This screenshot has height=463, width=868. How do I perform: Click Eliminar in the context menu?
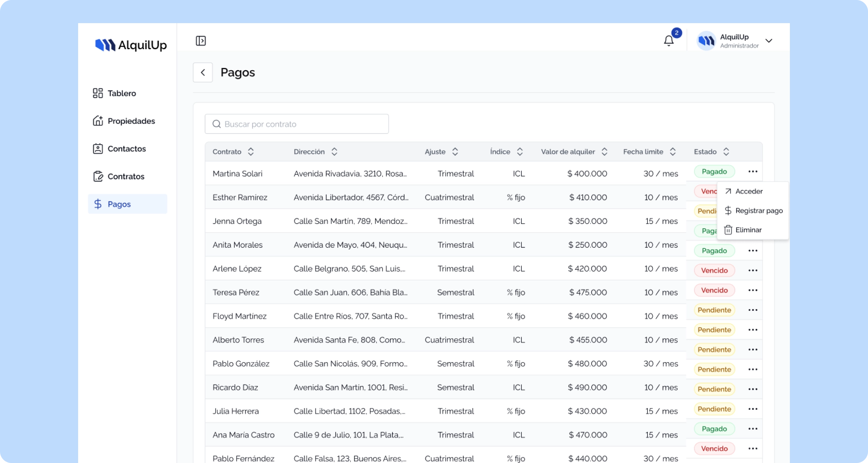(748, 230)
